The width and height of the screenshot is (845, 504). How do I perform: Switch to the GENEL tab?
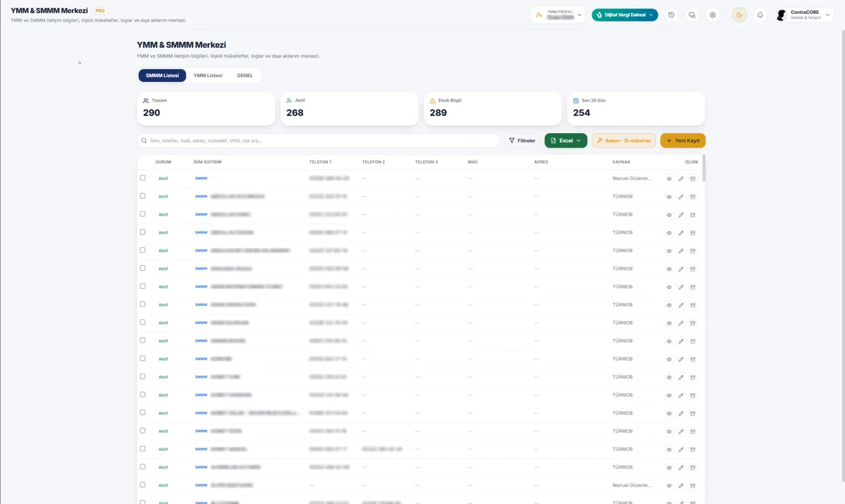(x=245, y=75)
